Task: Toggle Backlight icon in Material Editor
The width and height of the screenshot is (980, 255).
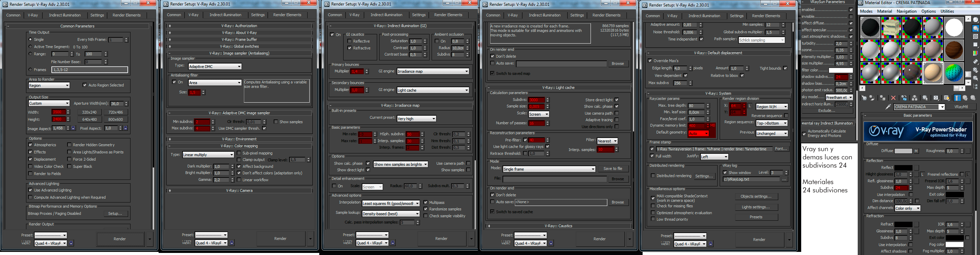Action: point(976,28)
